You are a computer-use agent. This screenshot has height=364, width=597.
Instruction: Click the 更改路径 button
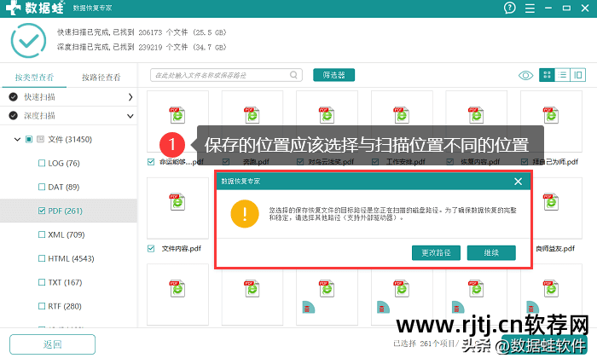coord(436,253)
